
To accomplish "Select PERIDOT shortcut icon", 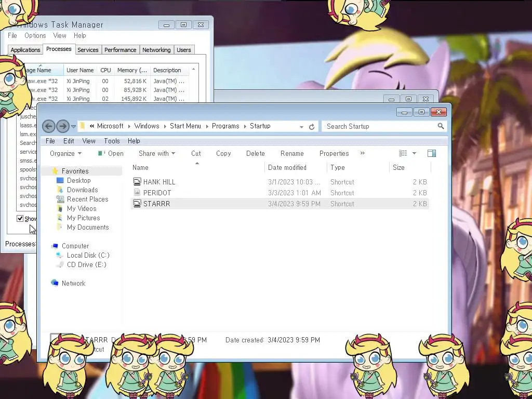I will point(137,193).
